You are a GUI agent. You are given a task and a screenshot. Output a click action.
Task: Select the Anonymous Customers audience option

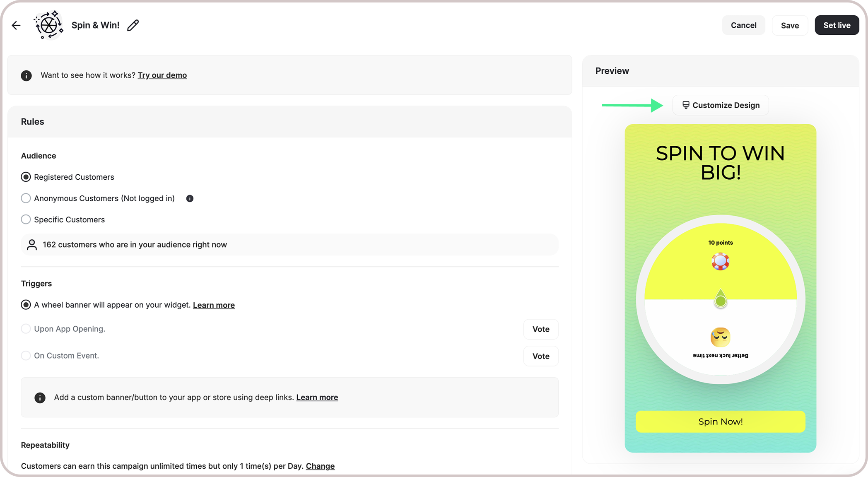[26, 198]
